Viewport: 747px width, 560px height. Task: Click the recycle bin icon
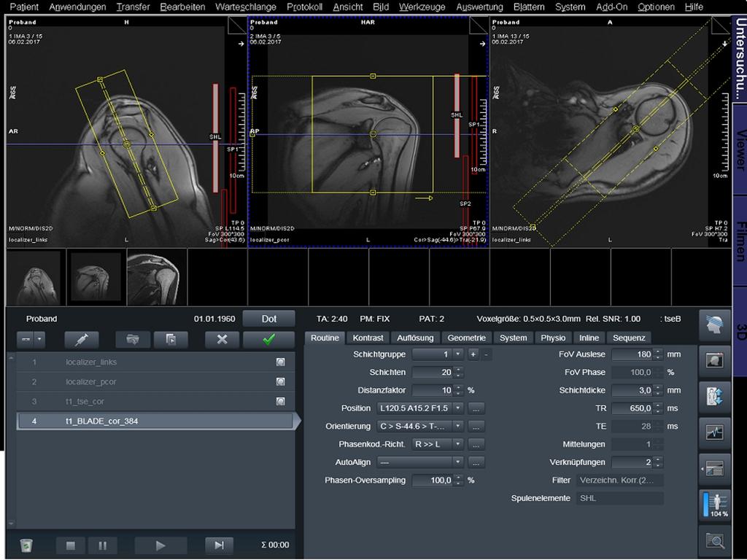(26, 545)
